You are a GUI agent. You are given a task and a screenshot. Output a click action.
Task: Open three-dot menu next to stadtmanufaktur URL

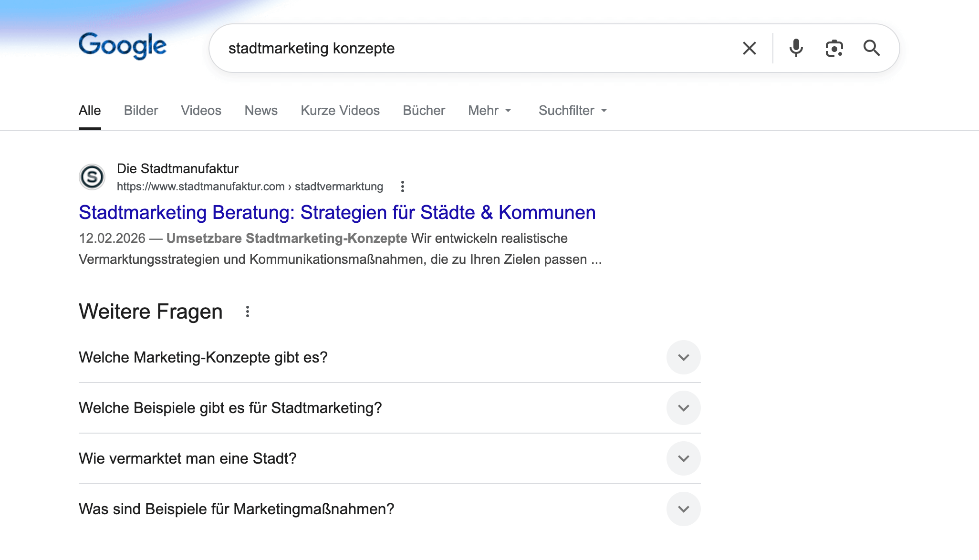pyautogui.click(x=403, y=187)
